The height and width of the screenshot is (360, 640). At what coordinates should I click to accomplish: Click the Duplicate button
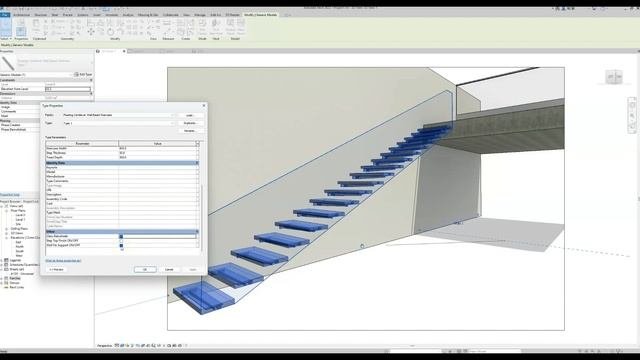(x=189, y=123)
